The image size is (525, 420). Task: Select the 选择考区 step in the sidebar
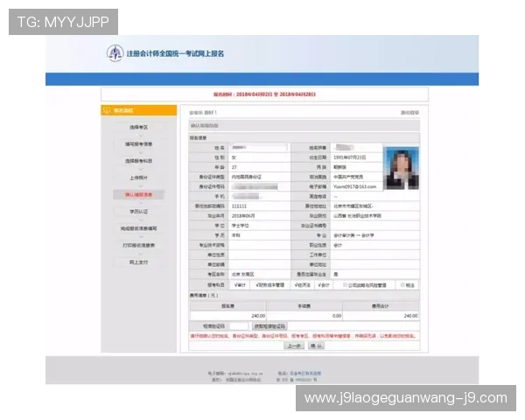139,128
